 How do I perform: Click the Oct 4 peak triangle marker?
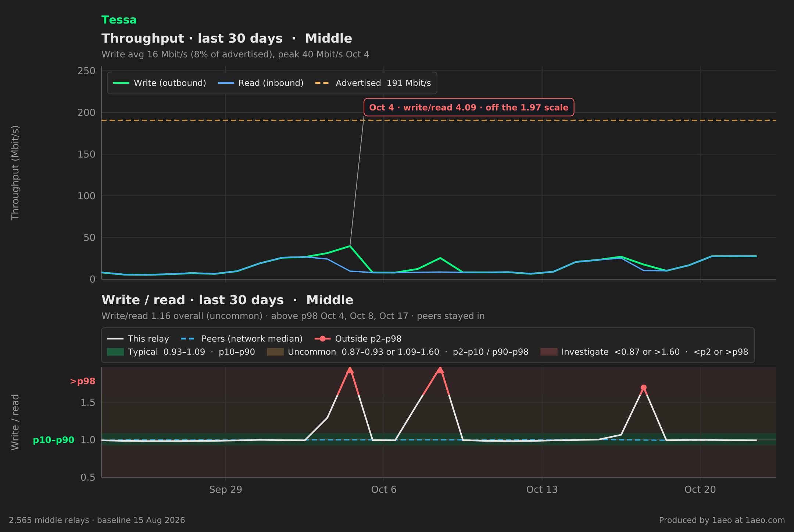click(x=350, y=370)
